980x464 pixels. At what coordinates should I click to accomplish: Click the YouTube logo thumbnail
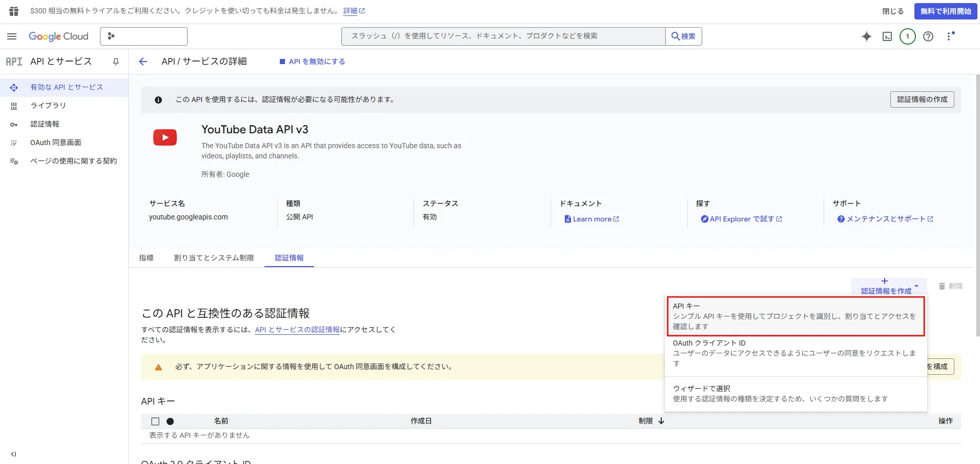pyautogui.click(x=165, y=137)
